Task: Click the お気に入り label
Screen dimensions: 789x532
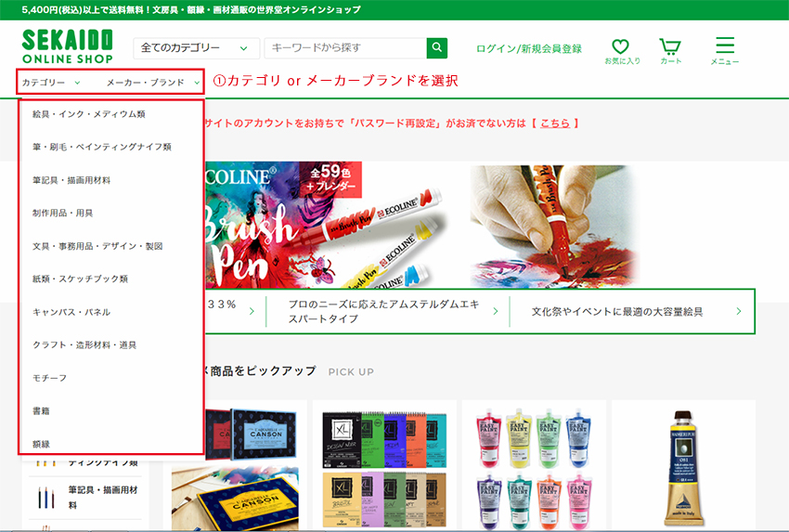Action: 623,61
